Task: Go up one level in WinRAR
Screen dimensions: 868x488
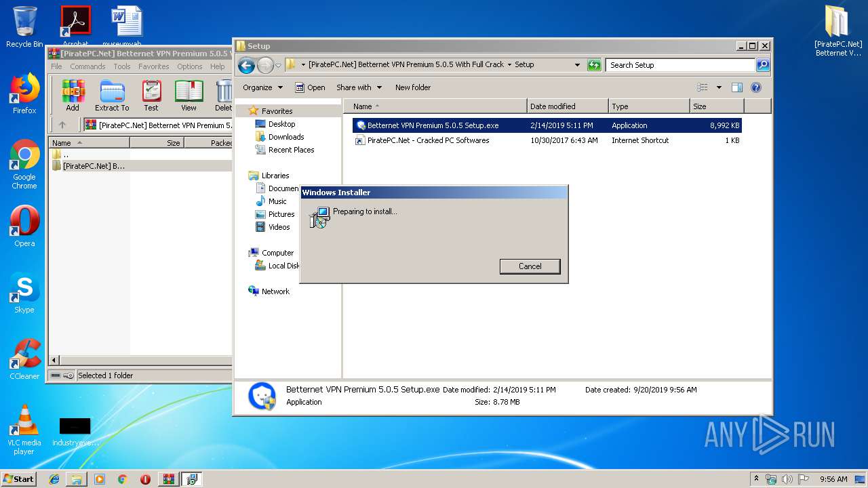Action: pos(62,125)
